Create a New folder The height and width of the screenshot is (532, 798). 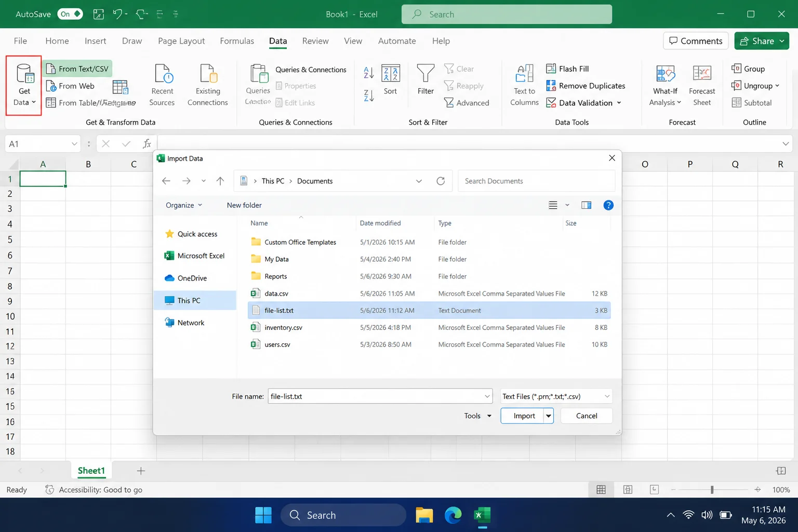(244, 205)
